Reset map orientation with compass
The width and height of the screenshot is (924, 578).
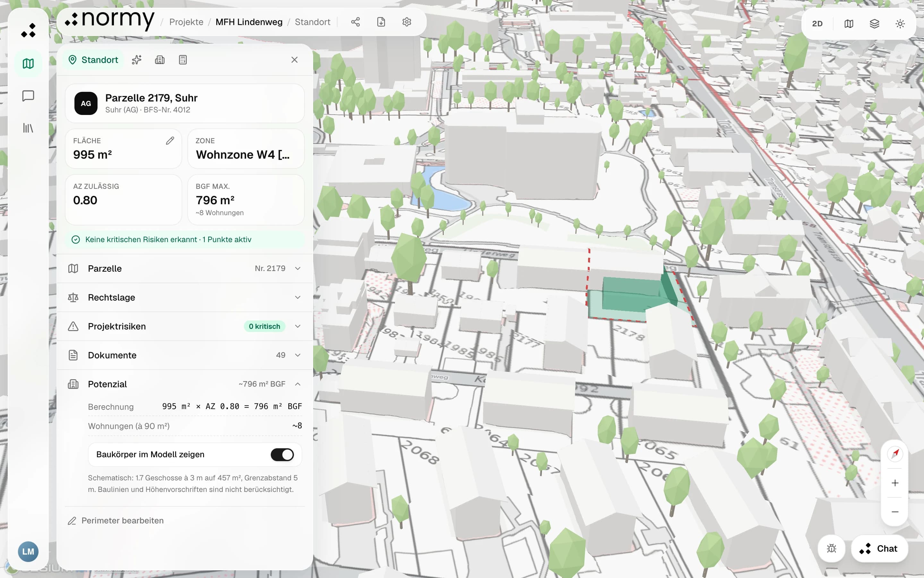point(895,454)
